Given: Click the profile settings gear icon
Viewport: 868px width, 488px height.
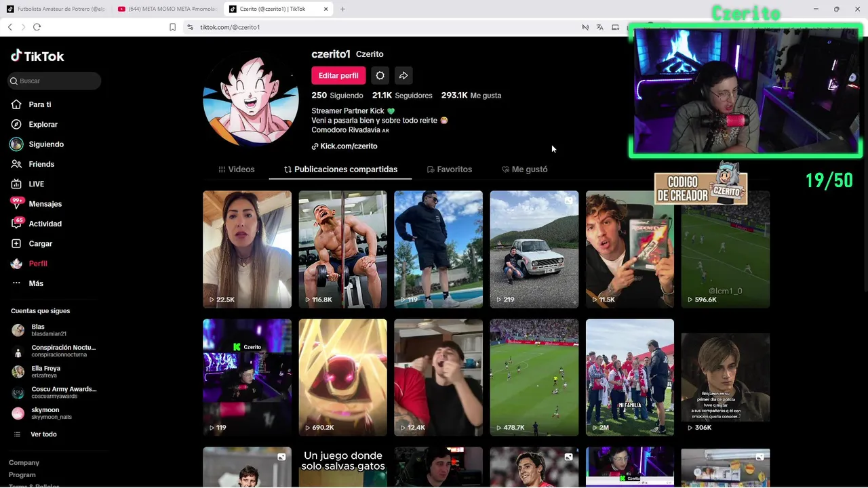Looking at the screenshot, I should point(380,75).
